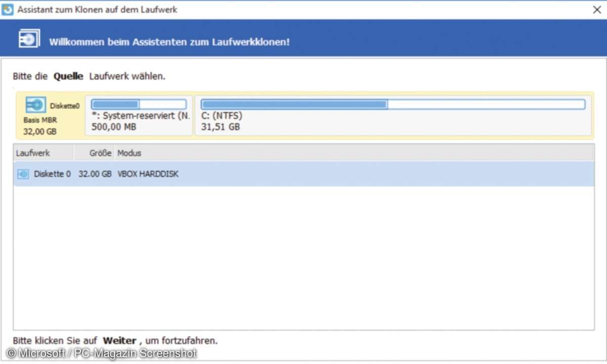Screen dimensions: 607x364
Task: Click the VBOX HARDDISK cell
Action: pyautogui.click(x=148, y=174)
